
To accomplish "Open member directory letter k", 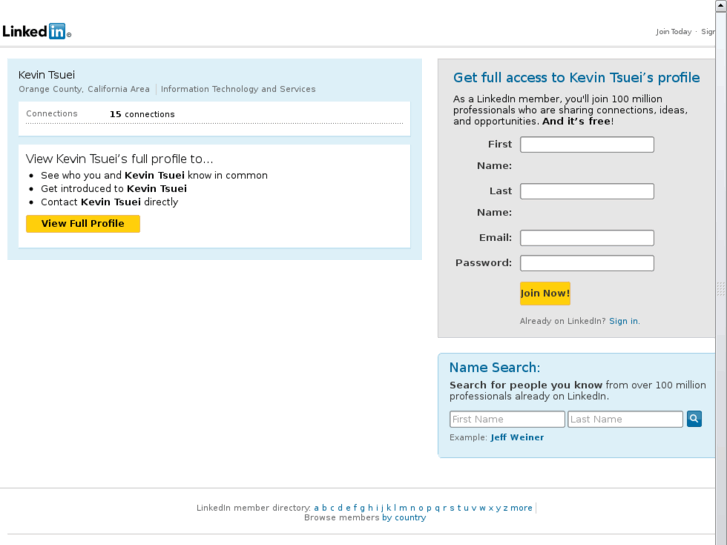I will coord(389,508).
